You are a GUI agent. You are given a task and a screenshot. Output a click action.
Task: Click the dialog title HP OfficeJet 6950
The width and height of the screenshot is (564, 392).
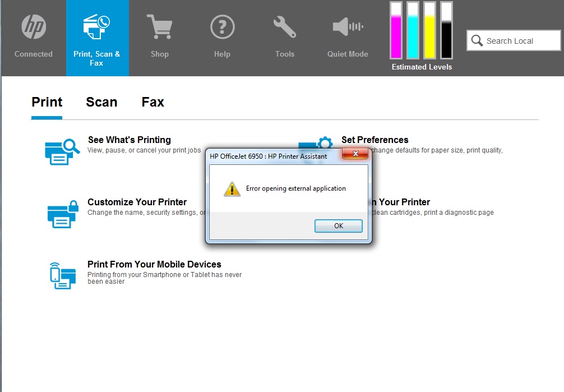click(x=269, y=156)
